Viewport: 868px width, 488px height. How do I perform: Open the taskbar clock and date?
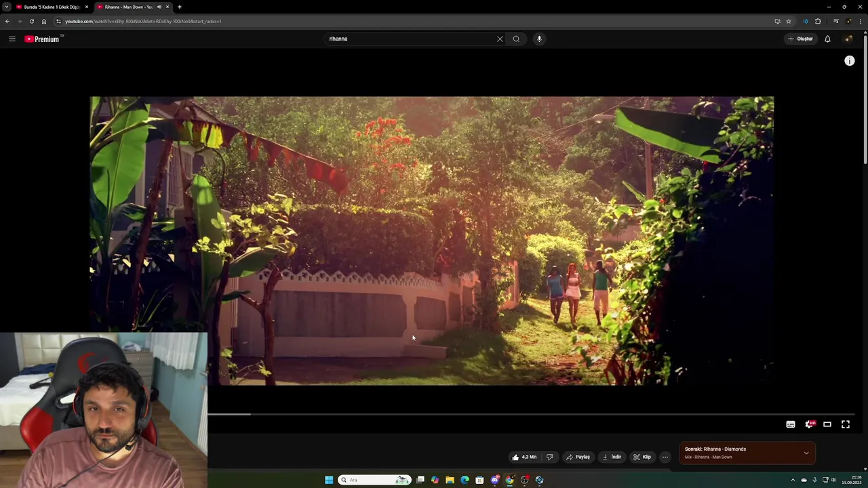[x=852, y=480]
